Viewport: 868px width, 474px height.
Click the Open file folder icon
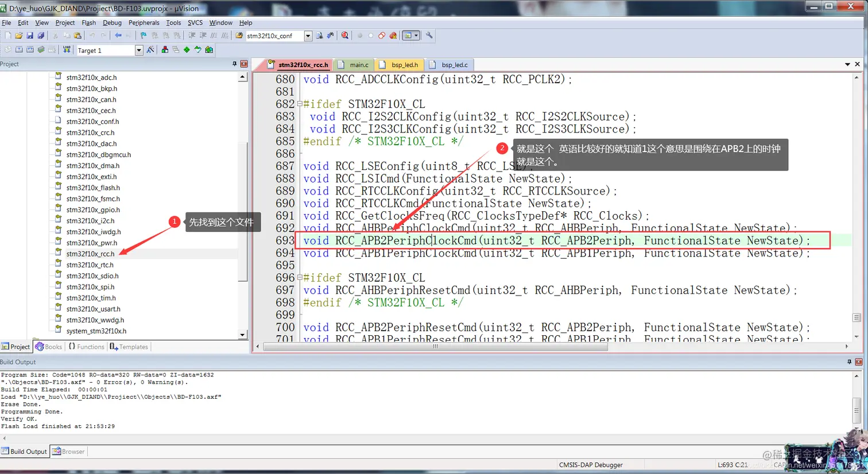point(18,36)
